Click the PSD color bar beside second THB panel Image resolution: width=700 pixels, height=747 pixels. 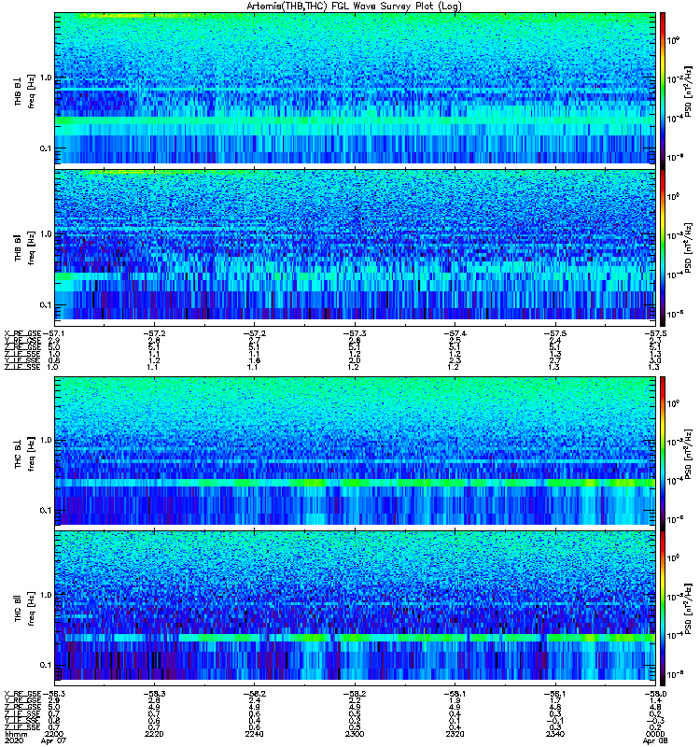[663, 247]
